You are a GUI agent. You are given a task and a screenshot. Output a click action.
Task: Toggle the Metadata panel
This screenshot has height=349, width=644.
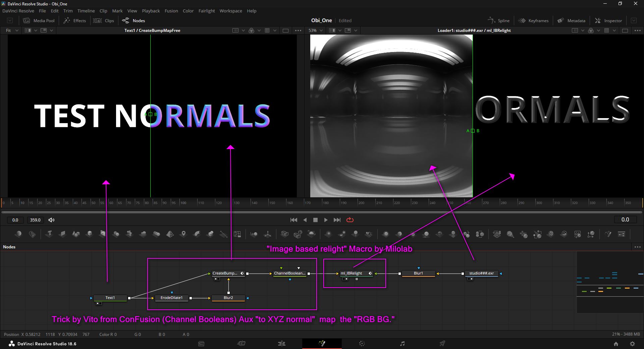[x=571, y=20]
